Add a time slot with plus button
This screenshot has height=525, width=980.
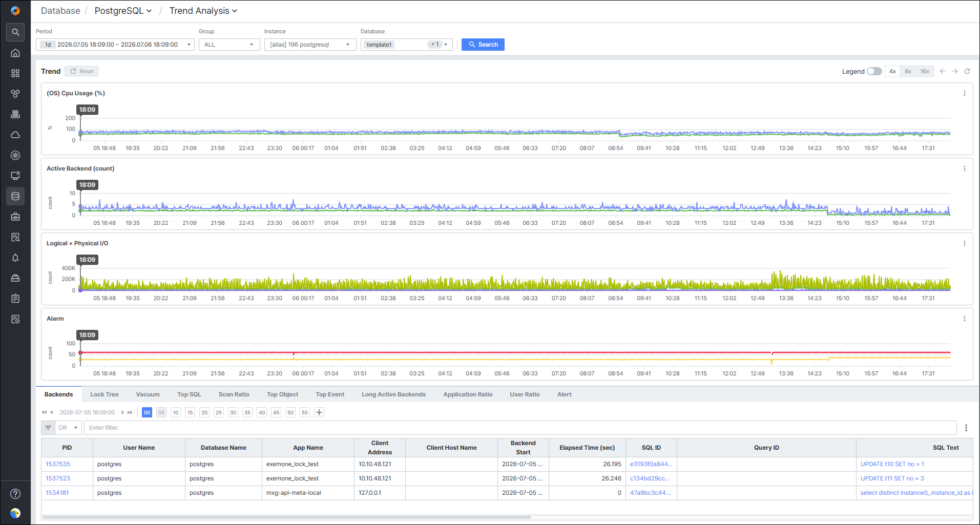tap(319, 412)
